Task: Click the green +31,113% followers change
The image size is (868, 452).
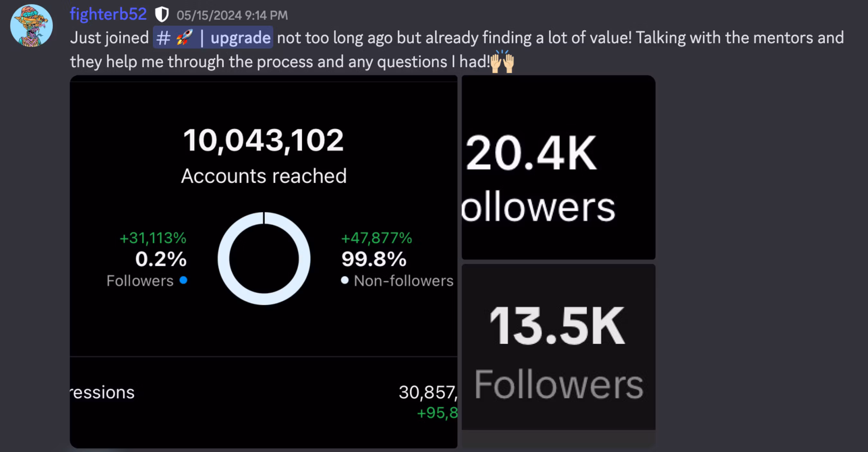Action: 153,238
